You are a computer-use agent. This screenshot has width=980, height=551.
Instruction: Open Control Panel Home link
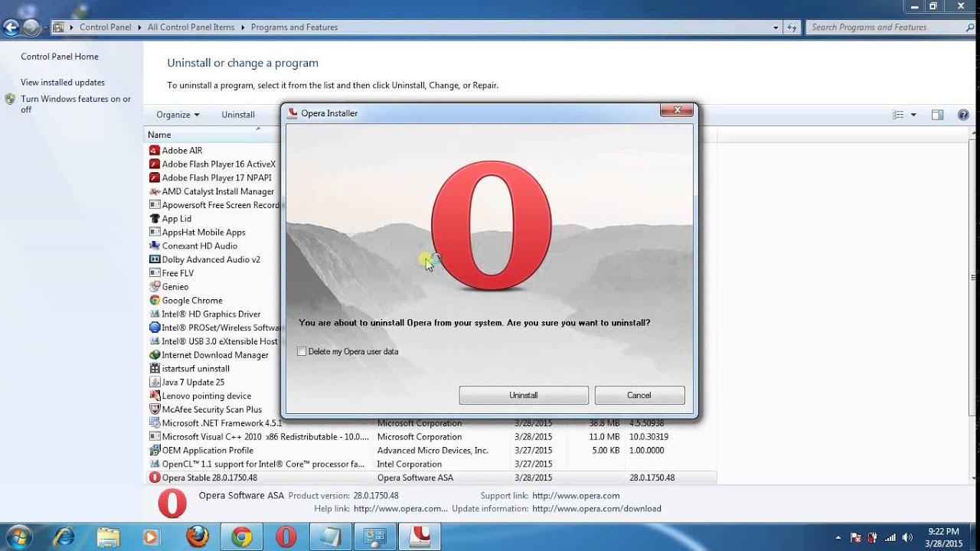coord(60,57)
